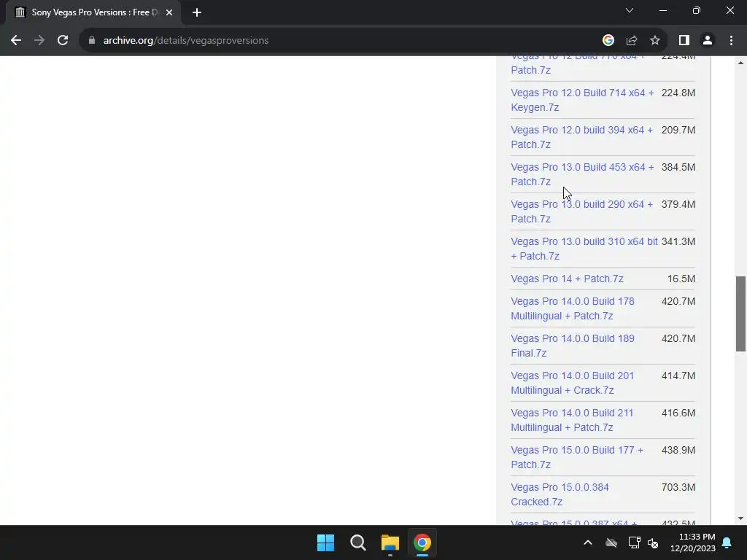This screenshot has width=747, height=560.
Task: Open the network display tray icon
Action: click(634, 542)
